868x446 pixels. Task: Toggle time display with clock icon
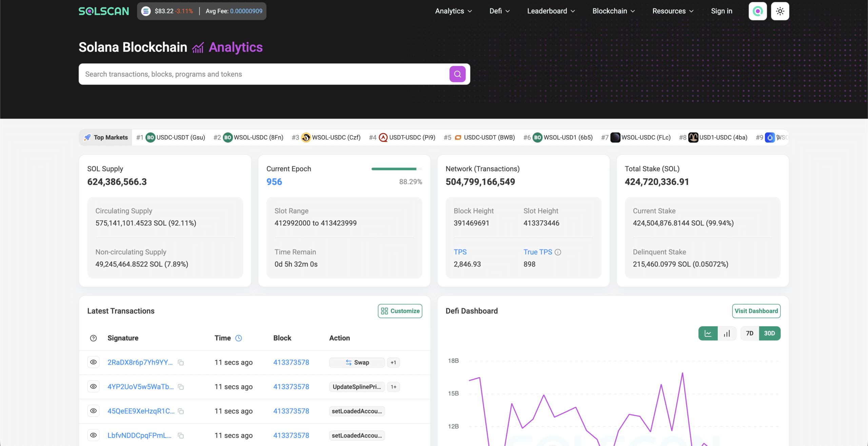coord(239,338)
